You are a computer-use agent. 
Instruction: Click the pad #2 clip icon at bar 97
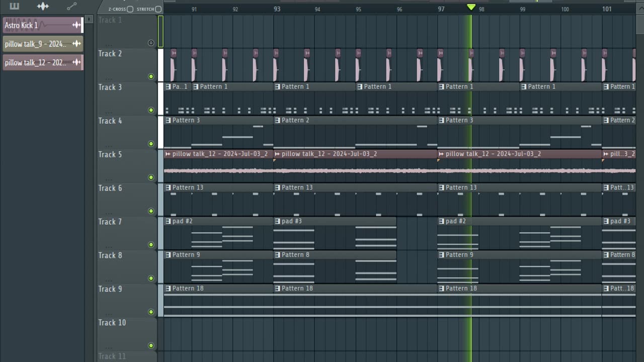[x=441, y=221]
